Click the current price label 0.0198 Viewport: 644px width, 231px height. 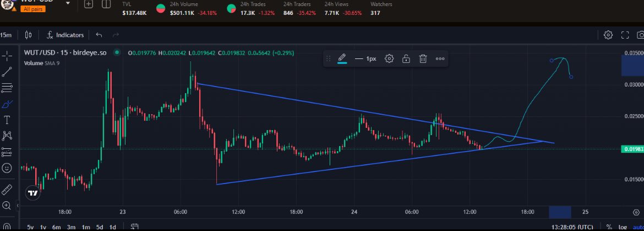[632, 149]
